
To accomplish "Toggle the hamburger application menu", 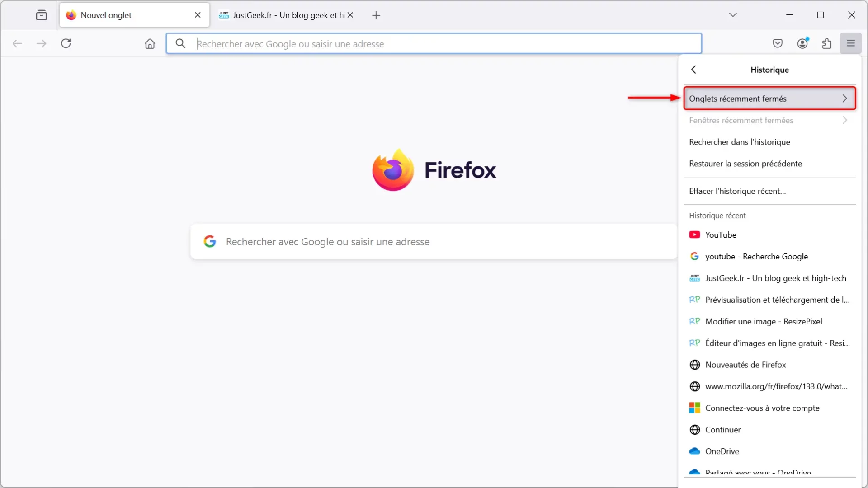I will coord(851,43).
